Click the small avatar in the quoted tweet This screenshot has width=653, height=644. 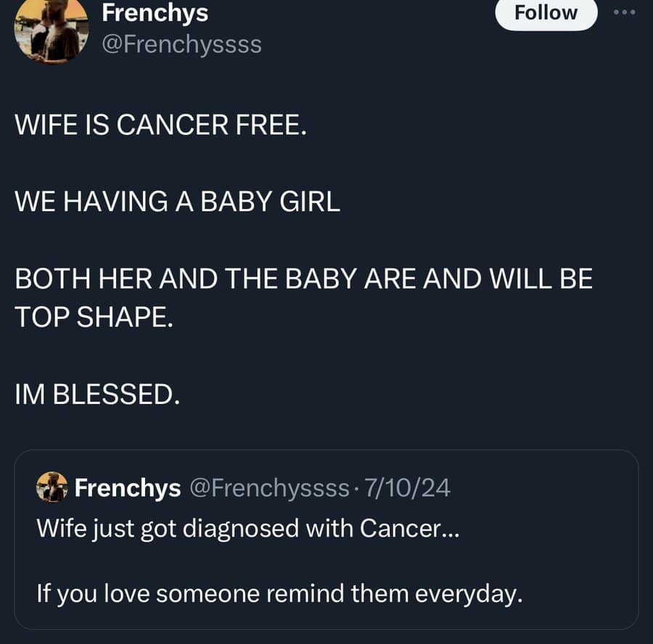[52, 487]
